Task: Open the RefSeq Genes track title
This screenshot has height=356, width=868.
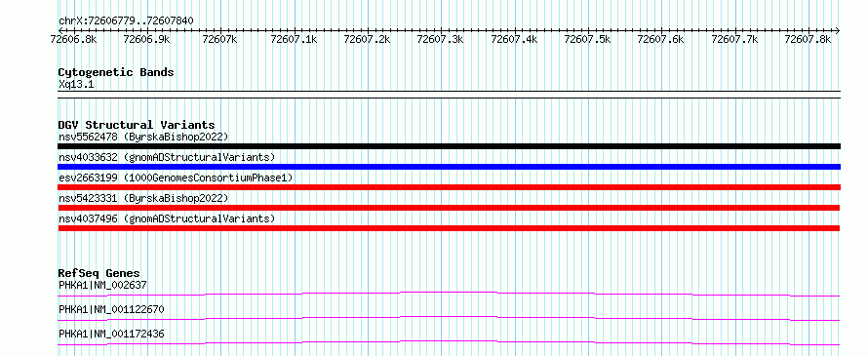Action: (99, 273)
